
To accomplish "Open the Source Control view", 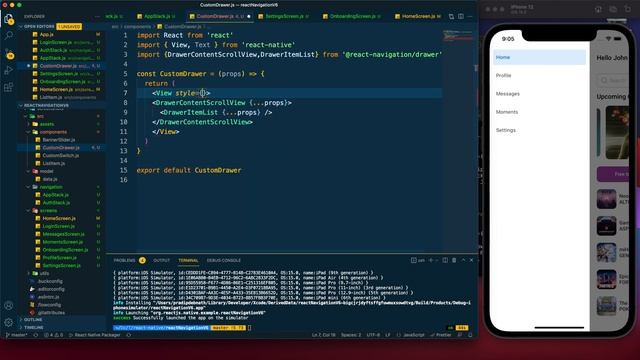I will (9, 53).
